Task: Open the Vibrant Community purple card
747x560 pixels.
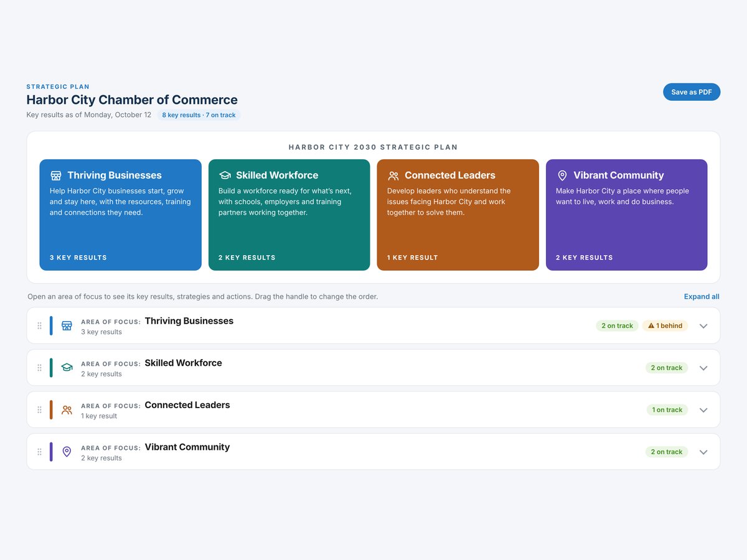Action: (626, 215)
